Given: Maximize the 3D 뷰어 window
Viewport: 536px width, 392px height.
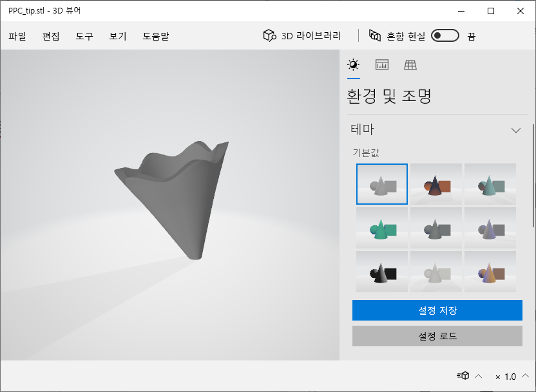Looking at the screenshot, I should [x=491, y=11].
